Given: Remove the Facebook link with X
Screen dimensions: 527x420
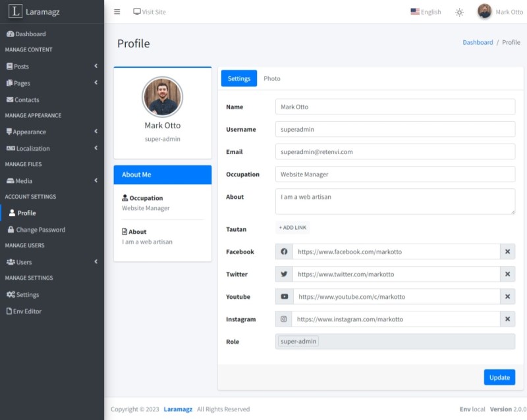Looking at the screenshot, I should [x=507, y=251].
